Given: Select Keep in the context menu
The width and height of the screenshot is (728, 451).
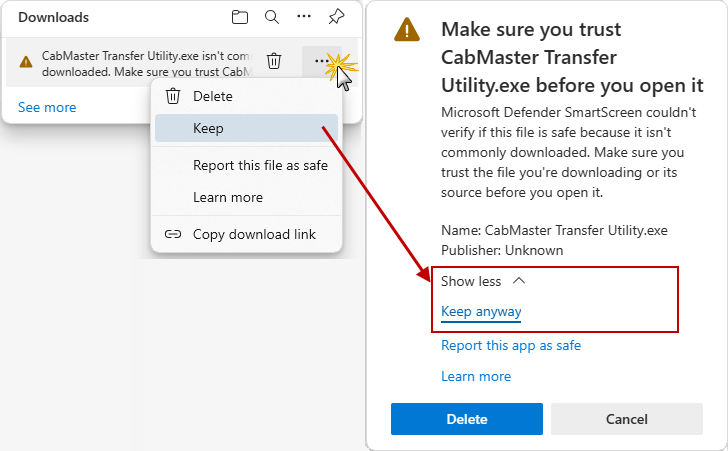Looking at the screenshot, I should (208, 128).
